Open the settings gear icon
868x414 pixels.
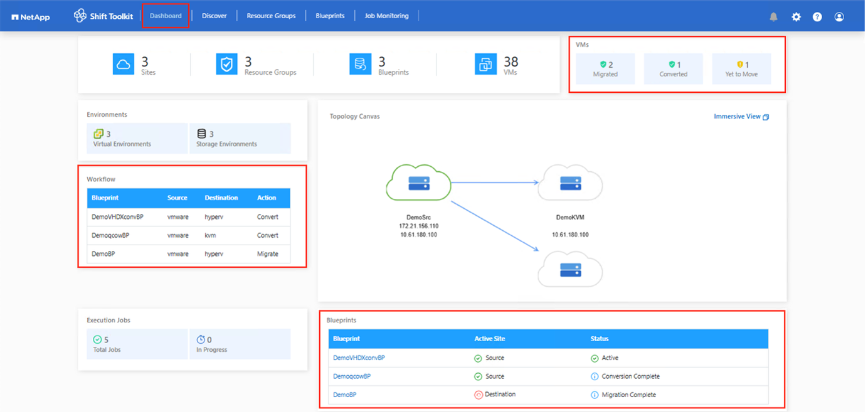[x=796, y=17]
